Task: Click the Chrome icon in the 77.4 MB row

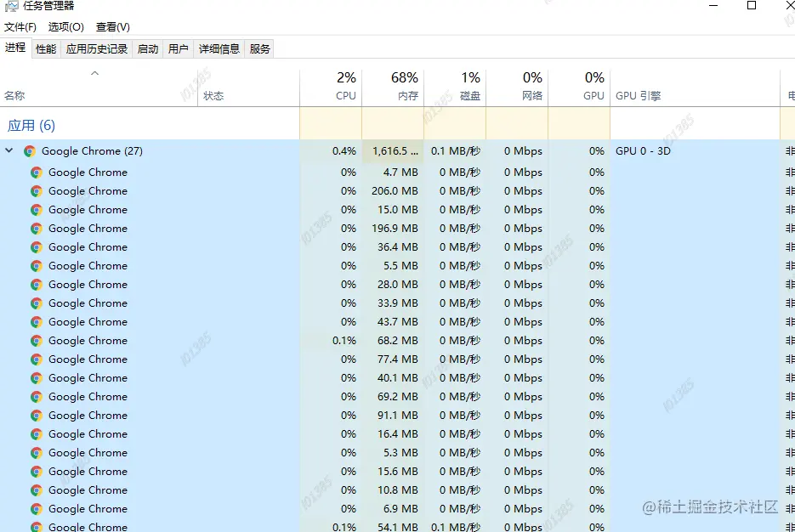Action: [x=36, y=359]
